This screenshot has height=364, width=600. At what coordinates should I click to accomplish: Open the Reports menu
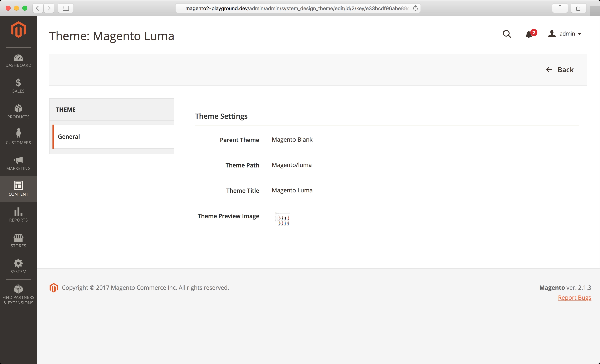[x=18, y=215]
